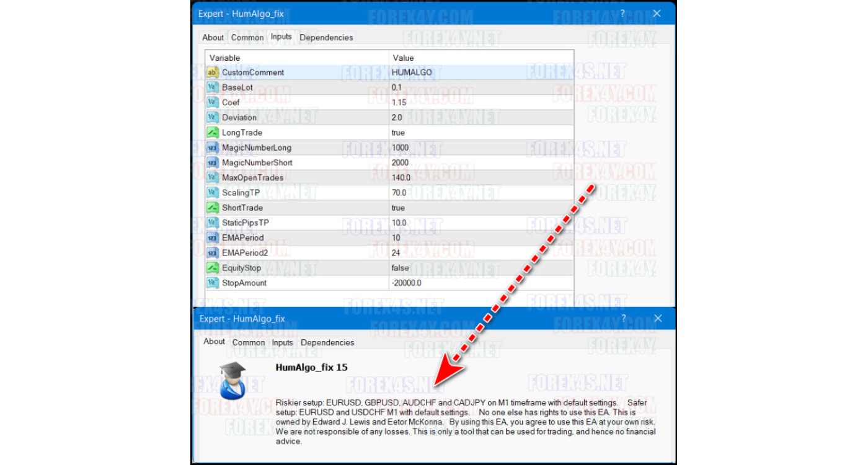Click the help question mark in upper title bar
This screenshot has width=868, height=465.
pos(622,13)
